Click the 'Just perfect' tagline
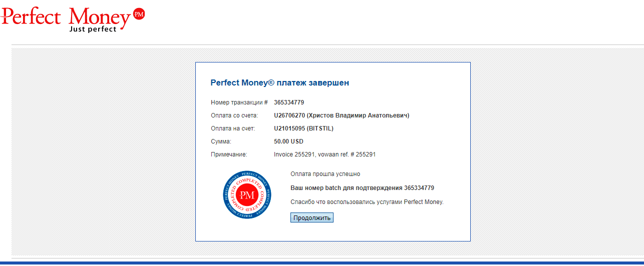Viewport: 644px width, 266px height. [x=93, y=29]
